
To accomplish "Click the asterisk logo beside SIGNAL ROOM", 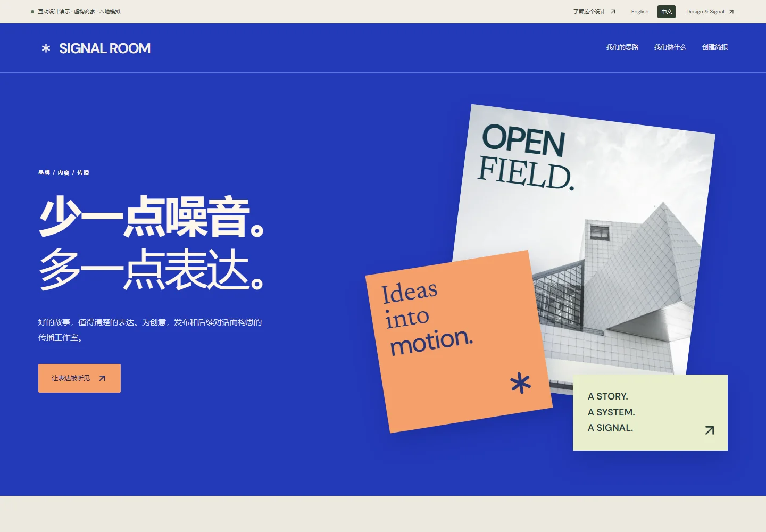I will (46, 48).
